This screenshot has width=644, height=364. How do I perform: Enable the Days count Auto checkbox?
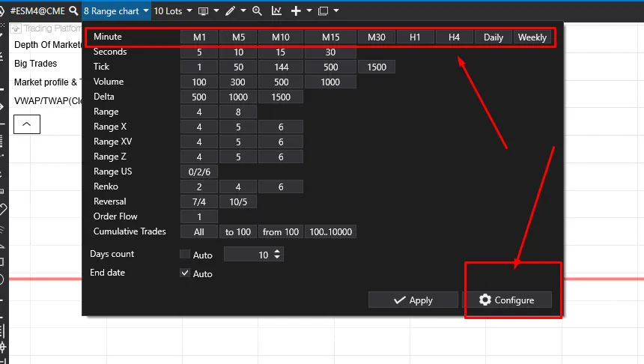185,255
